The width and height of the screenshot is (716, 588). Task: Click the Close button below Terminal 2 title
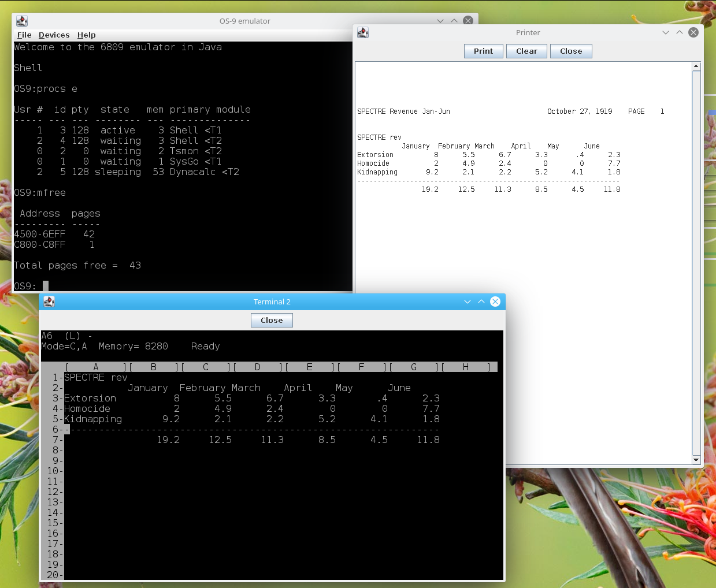272,320
